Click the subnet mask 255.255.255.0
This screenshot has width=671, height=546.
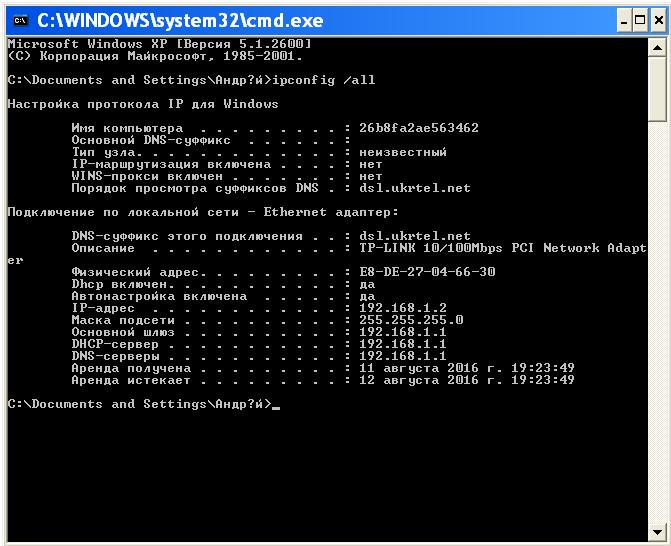click(410, 320)
